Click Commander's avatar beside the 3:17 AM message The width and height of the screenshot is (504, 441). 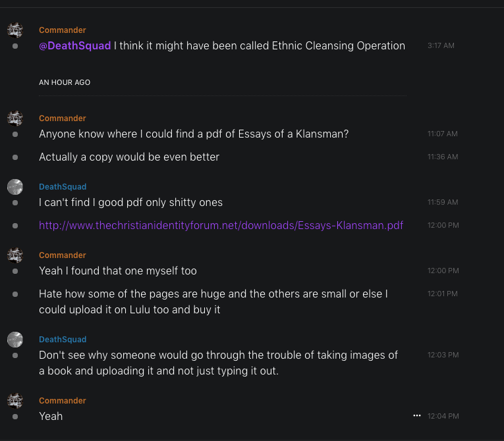pos(14,30)
